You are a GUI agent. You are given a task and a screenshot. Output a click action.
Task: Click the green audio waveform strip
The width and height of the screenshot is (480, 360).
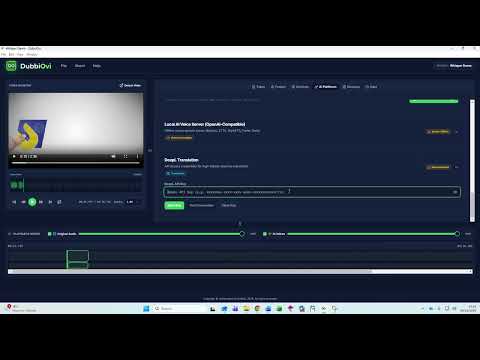tap(76, 185)
